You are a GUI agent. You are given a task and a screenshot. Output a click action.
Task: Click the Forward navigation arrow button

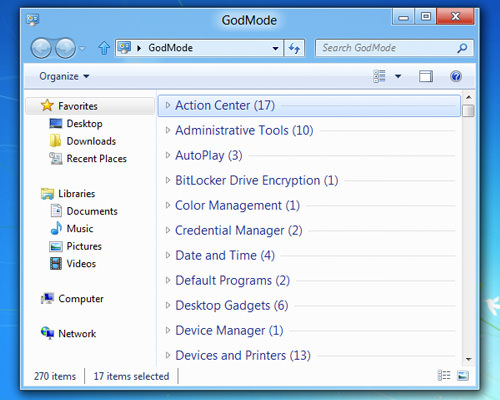point(65,48)
